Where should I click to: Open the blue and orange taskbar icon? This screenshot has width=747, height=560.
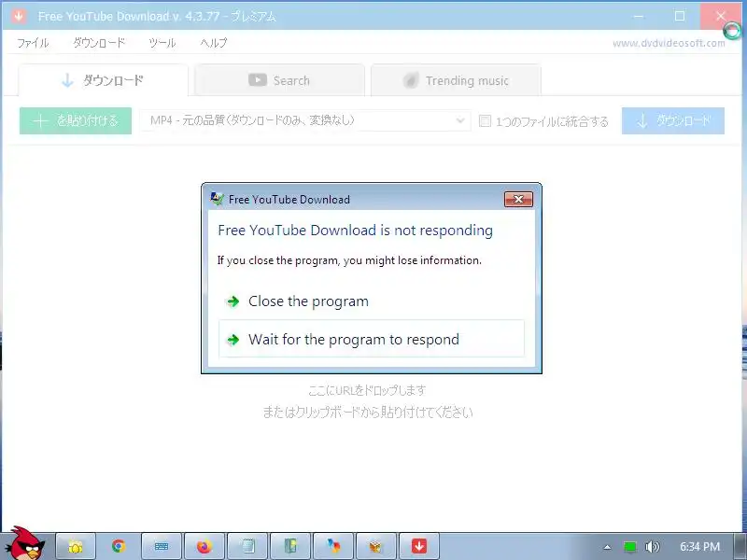[x=333, y=546]
